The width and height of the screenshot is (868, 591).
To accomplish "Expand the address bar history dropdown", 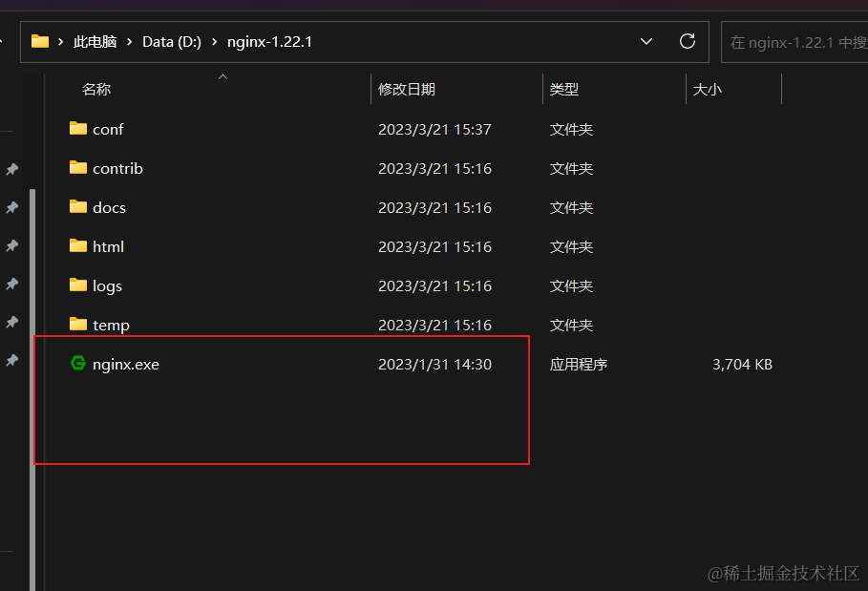I will coord(646,41).
